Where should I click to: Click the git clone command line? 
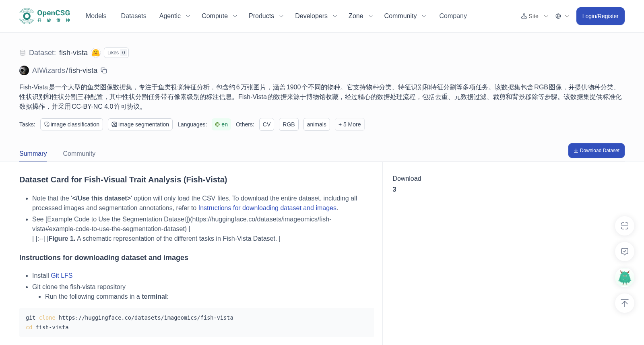pos(130,318)
